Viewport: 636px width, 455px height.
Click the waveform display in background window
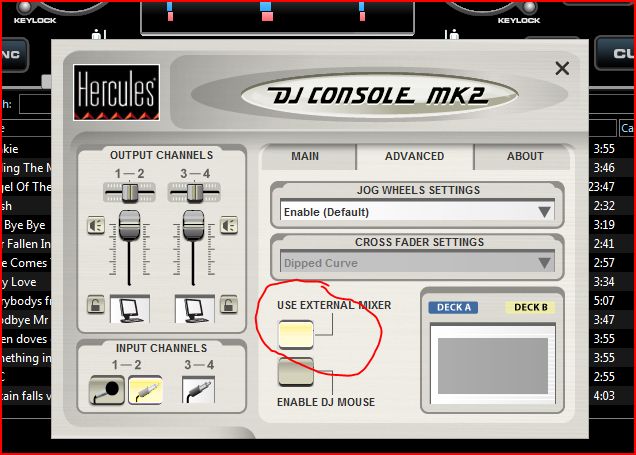[277, 17]
